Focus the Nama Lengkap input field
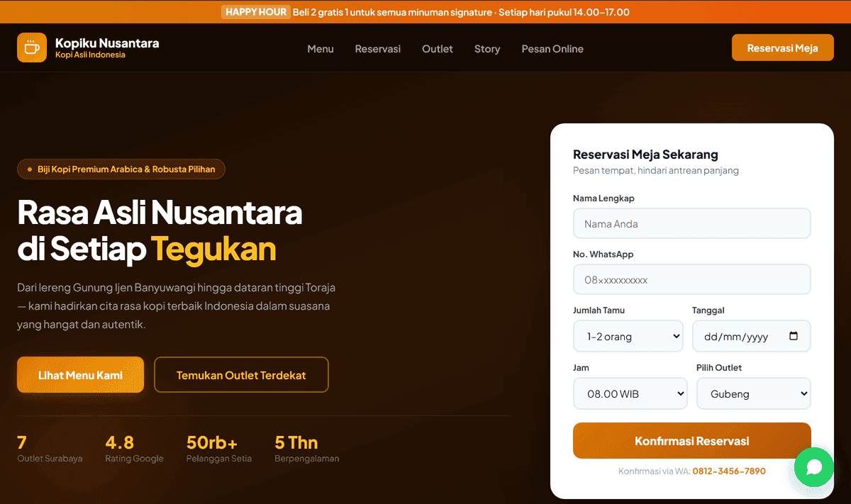The width and height of the screenshot is (851, 504). pyautogui.click(x=692, y=223)
